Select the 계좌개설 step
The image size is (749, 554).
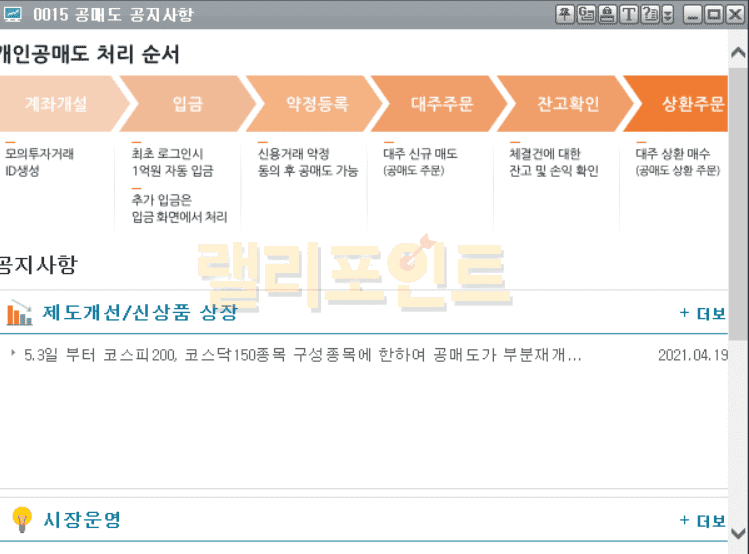click(x=56, y=104)
